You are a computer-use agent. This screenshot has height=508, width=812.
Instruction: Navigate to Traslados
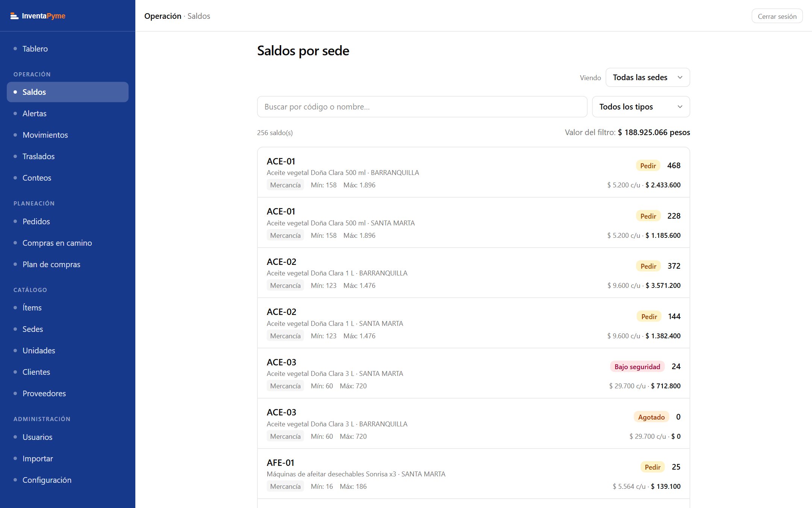[68, 157]
